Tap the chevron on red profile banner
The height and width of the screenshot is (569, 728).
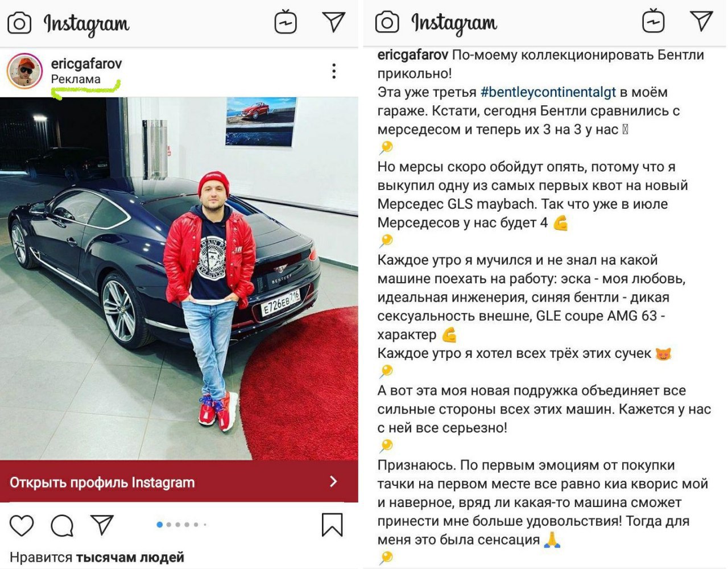coord(334,481)
